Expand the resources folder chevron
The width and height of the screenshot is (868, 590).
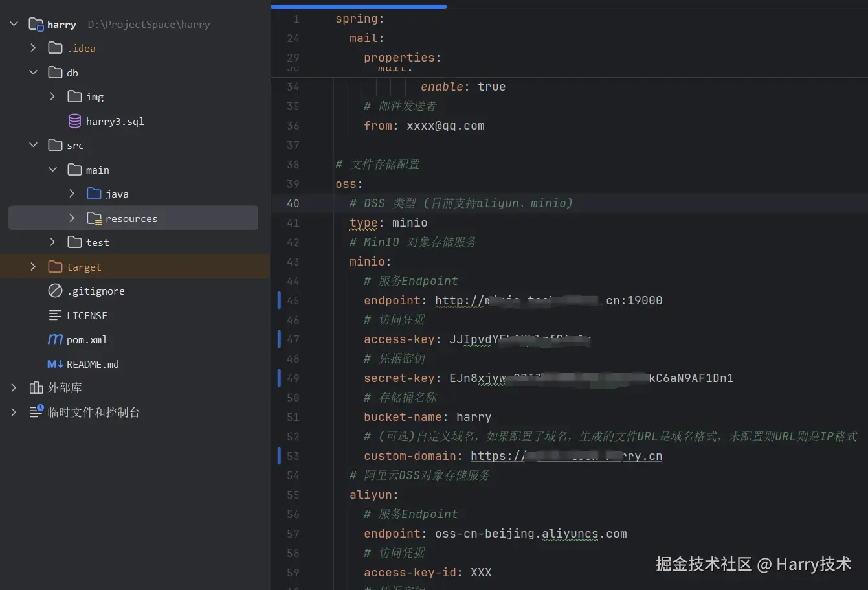tap(72, 218)
